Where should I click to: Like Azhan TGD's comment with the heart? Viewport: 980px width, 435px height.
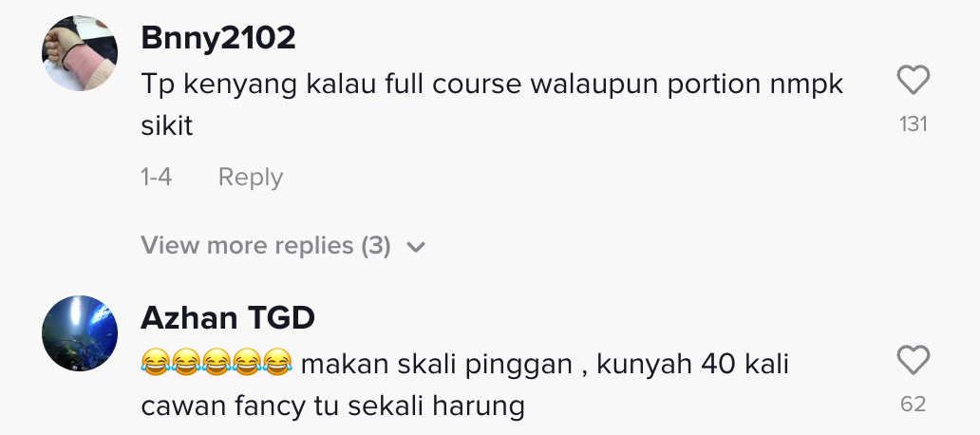(914, 360)
